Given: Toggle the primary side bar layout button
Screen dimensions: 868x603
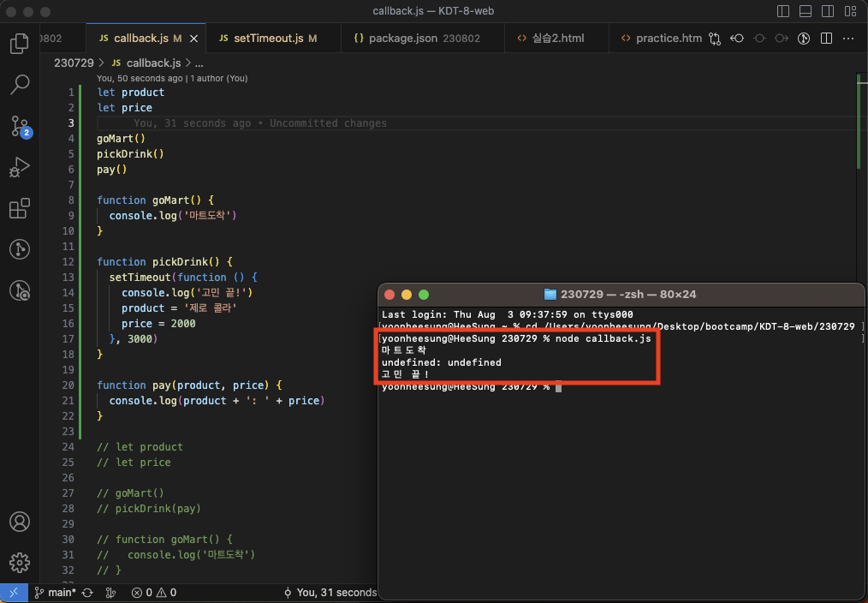Looking at the screenshot, I should (783, 11).
